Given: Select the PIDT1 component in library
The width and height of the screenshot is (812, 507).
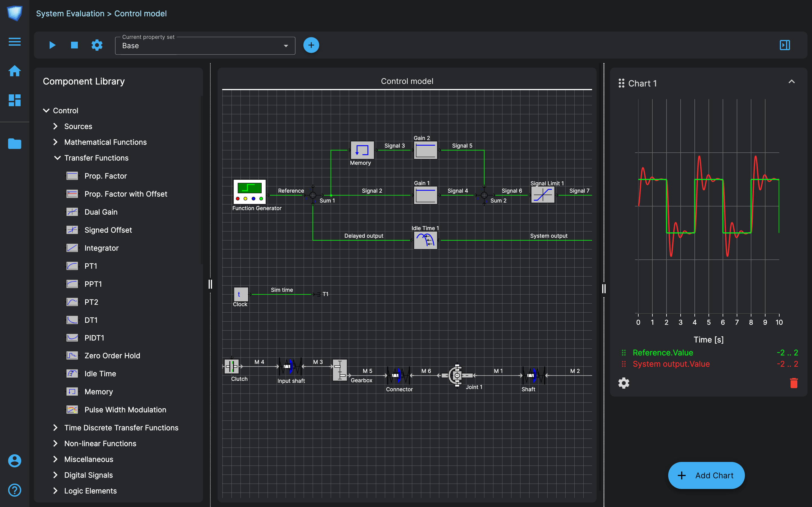Looking at the screenshot, I should click(x=94, y=338).
